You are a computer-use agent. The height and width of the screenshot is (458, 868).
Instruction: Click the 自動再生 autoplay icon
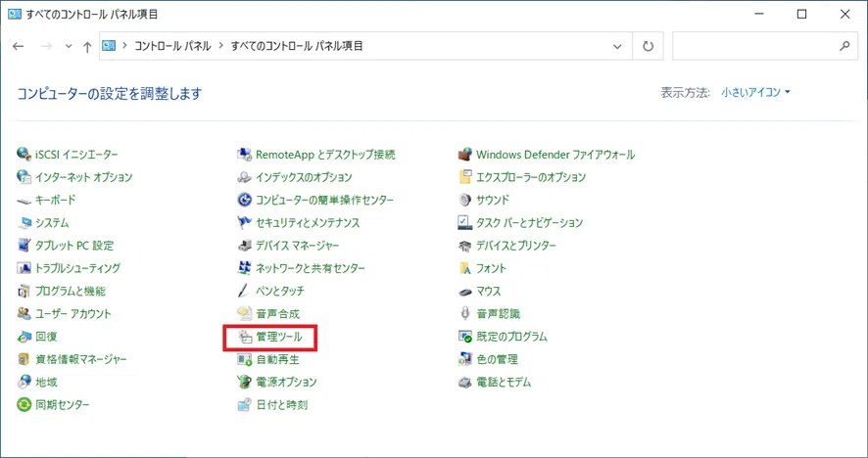click(x=244, y=359)
